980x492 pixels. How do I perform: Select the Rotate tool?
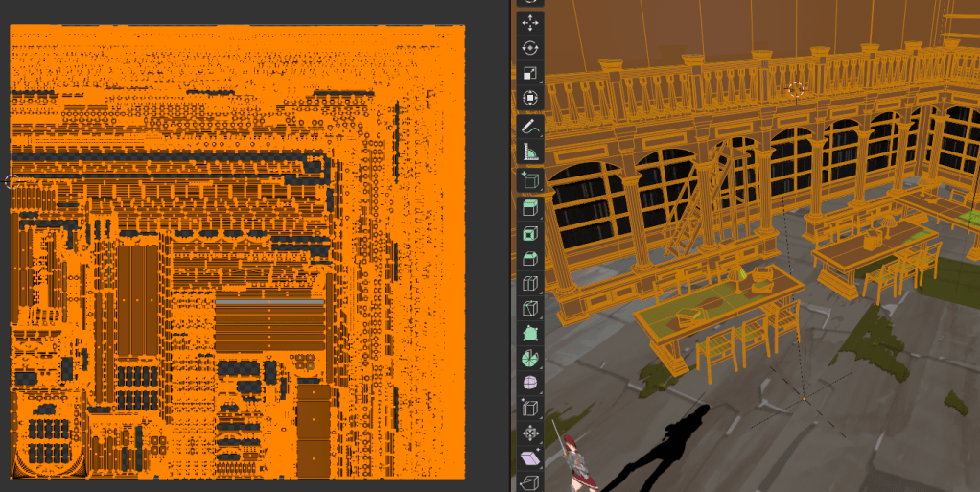point(529,48)
